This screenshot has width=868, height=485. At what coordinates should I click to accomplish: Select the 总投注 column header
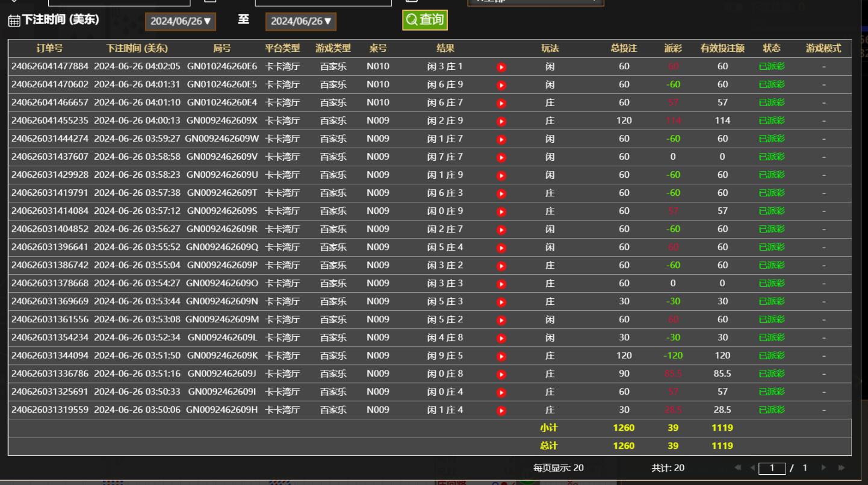624,49
